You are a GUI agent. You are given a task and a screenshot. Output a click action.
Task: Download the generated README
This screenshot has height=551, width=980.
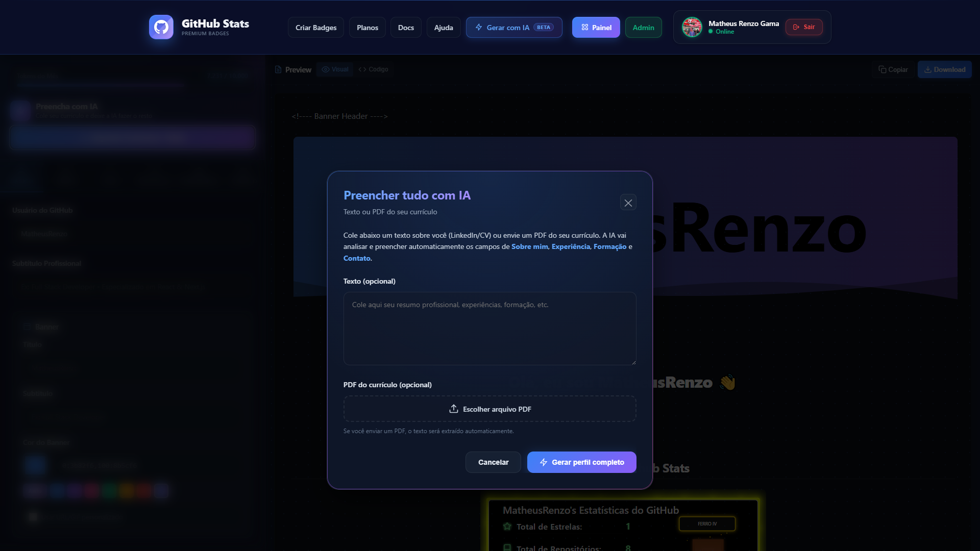pos(945,69)
